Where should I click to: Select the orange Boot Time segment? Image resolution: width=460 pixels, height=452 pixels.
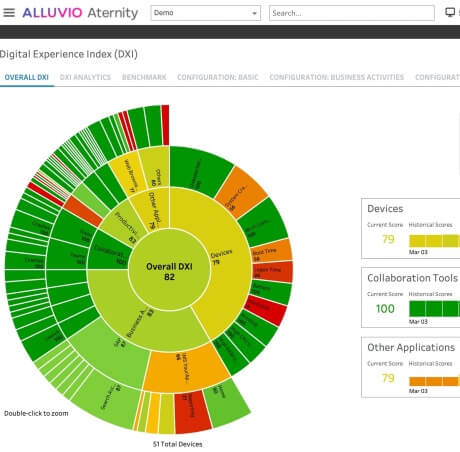(x=271, y=251)
